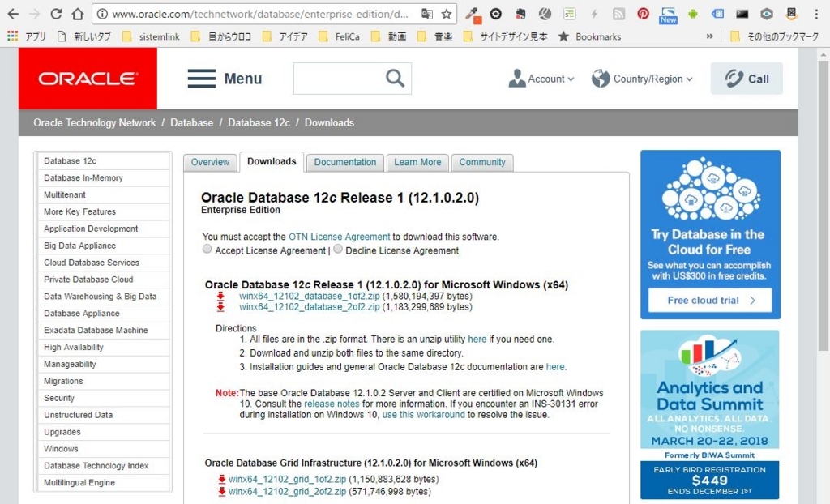
Task: Open the FeliCa bookmark folder
Action: pos(340,36)
